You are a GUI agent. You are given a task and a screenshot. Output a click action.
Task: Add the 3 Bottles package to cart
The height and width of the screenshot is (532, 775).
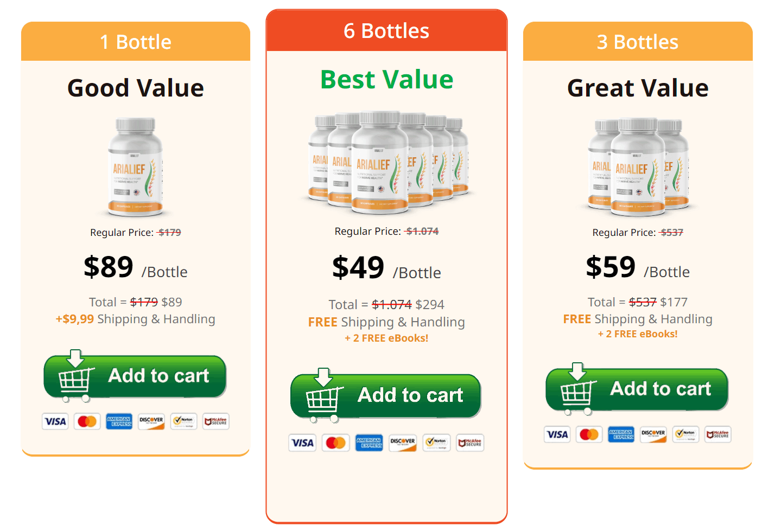pyautogui.click(x=637, y=389)
